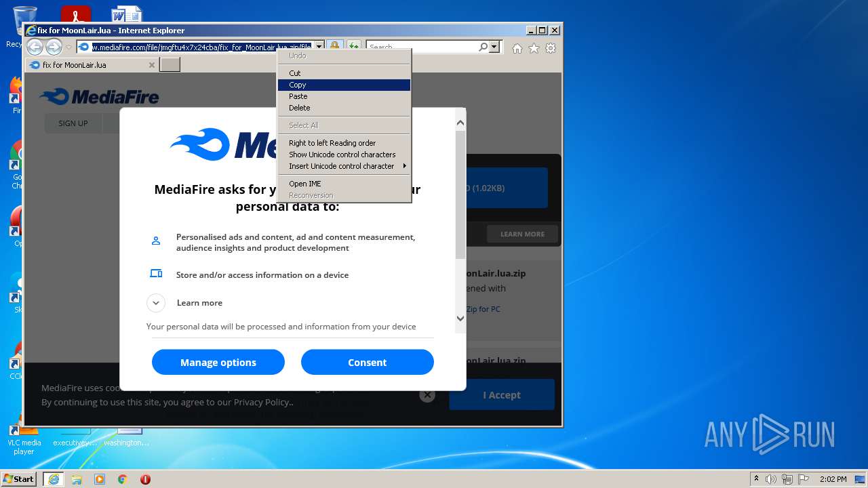
Task: Click the red Opera taskbar icon
Action: coord(145,479)
